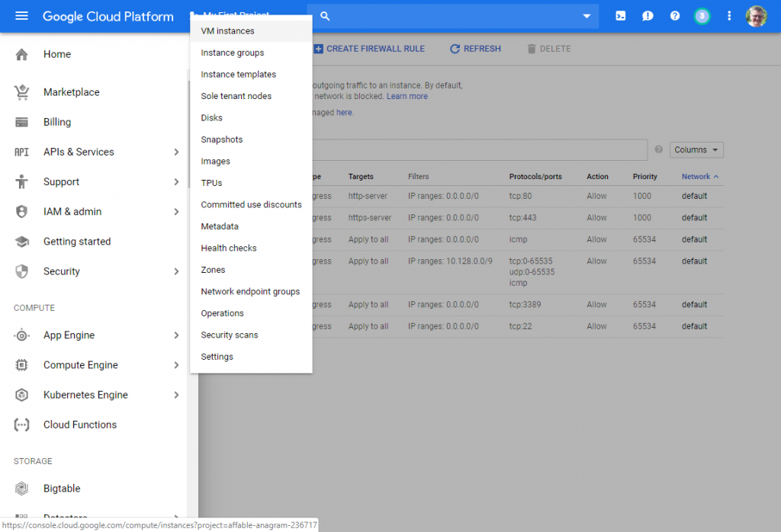Click the DELETE button
The width and height of the screenshot is (781, 532).
pyautogui.click(x=549, y=49)
